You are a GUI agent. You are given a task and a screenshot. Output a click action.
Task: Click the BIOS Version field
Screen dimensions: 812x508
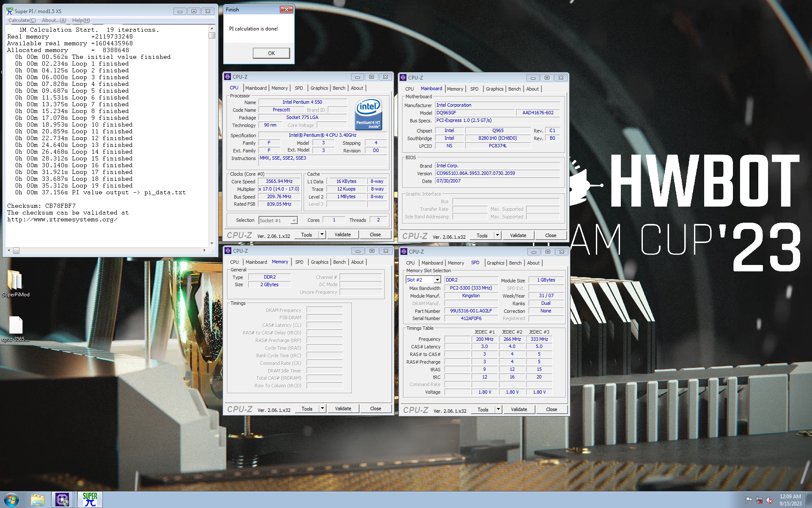tap(497, 173)
